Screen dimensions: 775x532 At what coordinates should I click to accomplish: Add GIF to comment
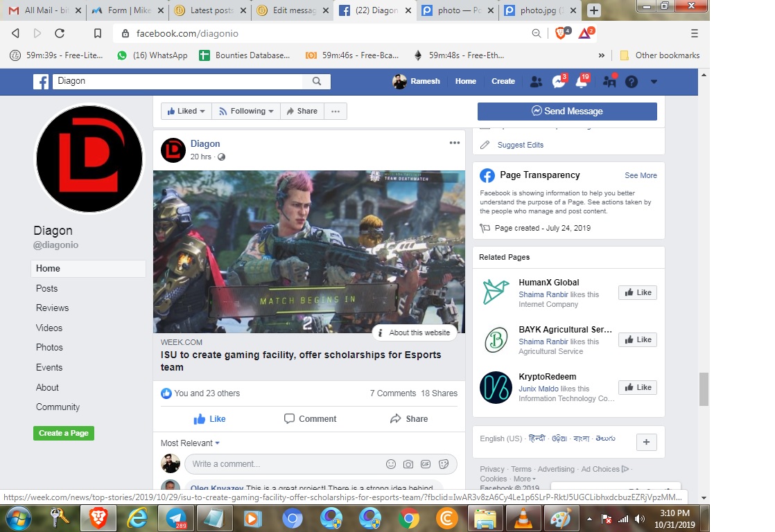pos(426,464)
